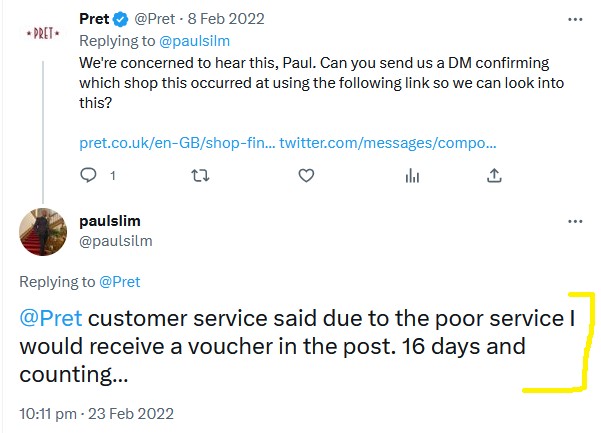This screenshot has width=601, height=433.
Task: Open the pret.co.uk shop finder link
Action: tap(176, 144)
